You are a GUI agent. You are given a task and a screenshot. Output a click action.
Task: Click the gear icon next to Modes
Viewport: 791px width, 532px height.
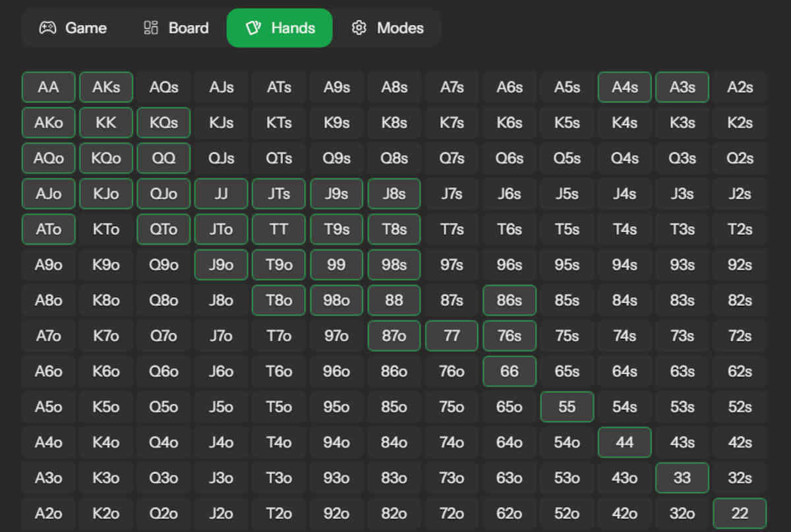(x=359, y=28)
